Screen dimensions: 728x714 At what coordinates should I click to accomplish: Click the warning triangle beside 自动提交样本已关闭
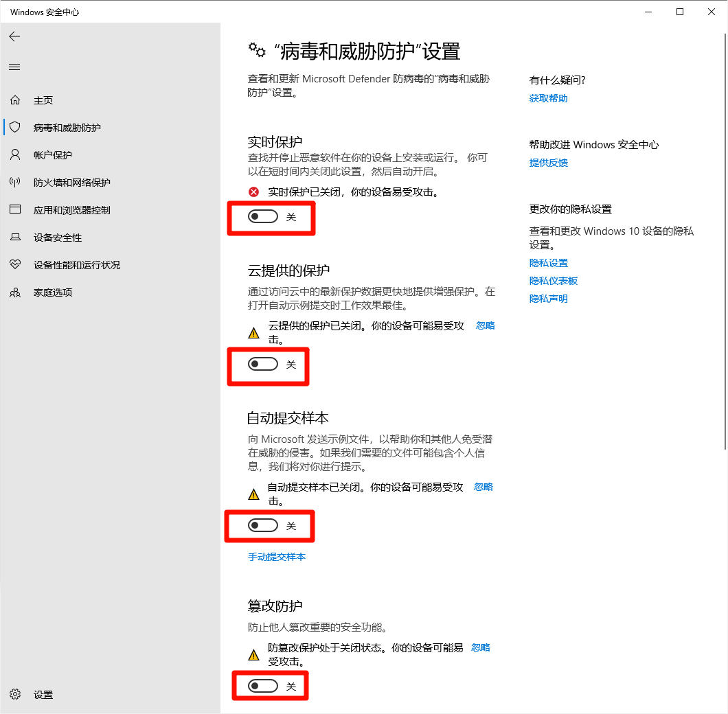(253, 494)
